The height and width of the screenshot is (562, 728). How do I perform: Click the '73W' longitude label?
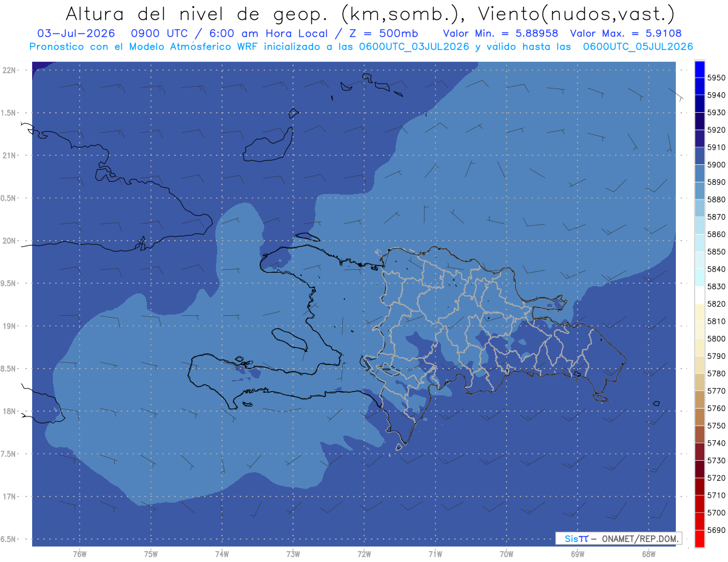(293, 554)
